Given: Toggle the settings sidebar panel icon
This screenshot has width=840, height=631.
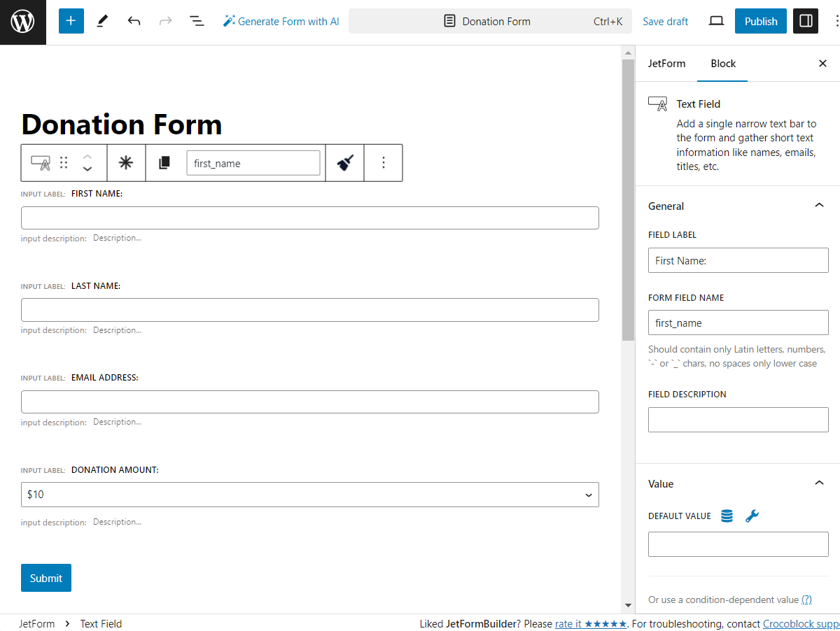Looking at the screenshot, I should [805, 21].
